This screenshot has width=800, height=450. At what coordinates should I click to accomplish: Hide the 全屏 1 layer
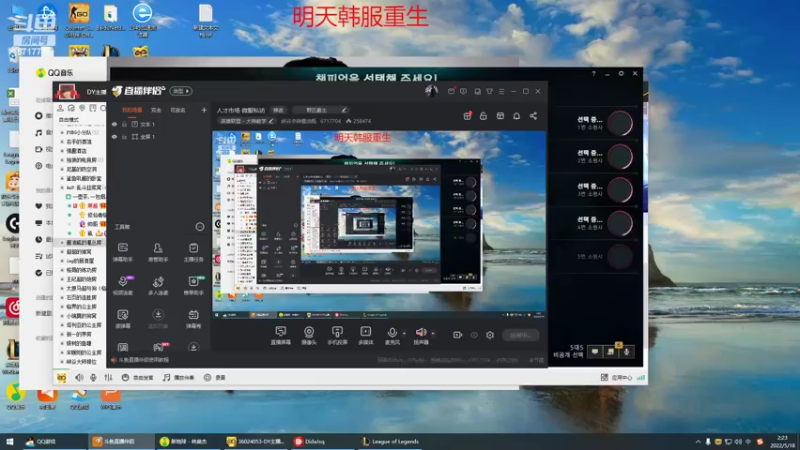[x=114, y=137]
